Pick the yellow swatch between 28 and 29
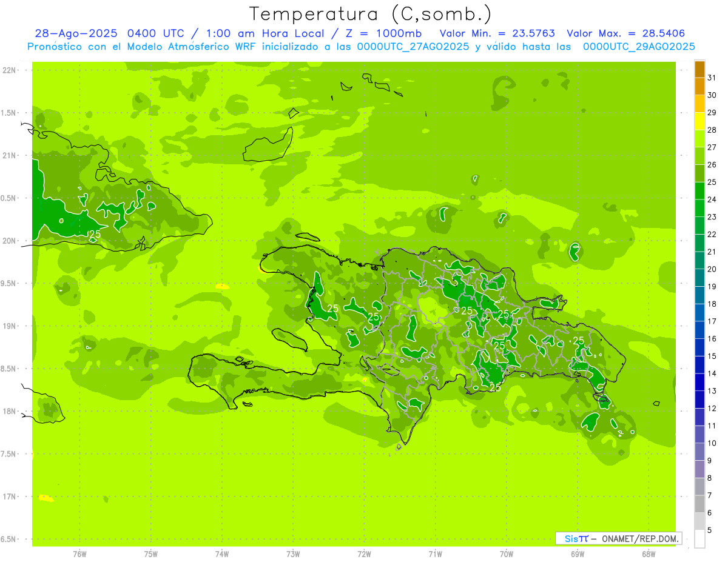Viewport: 728px width, 562px height. tap(699, 122)
